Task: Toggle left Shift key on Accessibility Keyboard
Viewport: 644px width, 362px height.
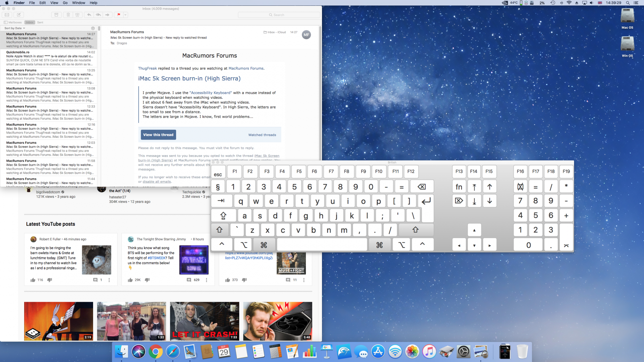Action: (220, 230)
